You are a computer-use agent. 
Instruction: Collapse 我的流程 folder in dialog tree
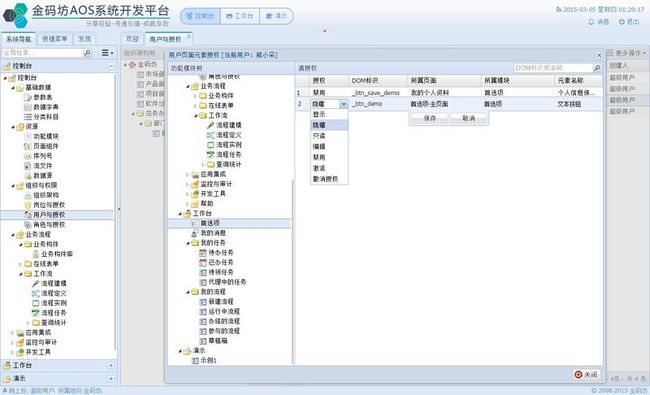click(x=188, y=292)
